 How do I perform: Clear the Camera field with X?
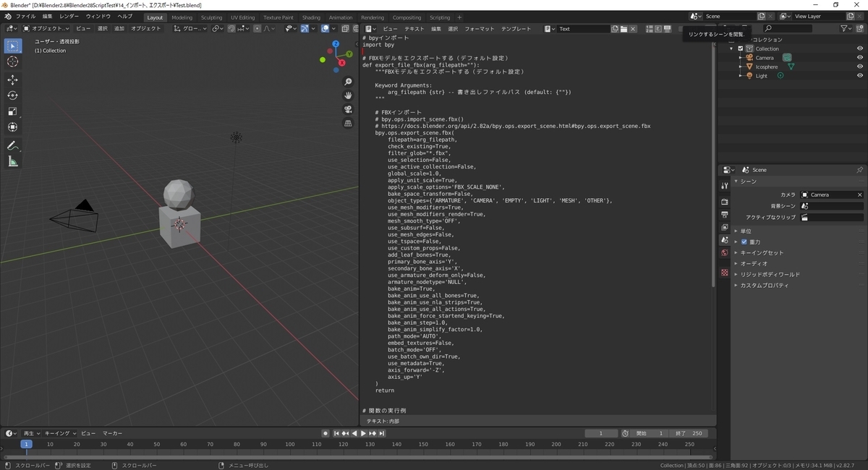[859, 195]
